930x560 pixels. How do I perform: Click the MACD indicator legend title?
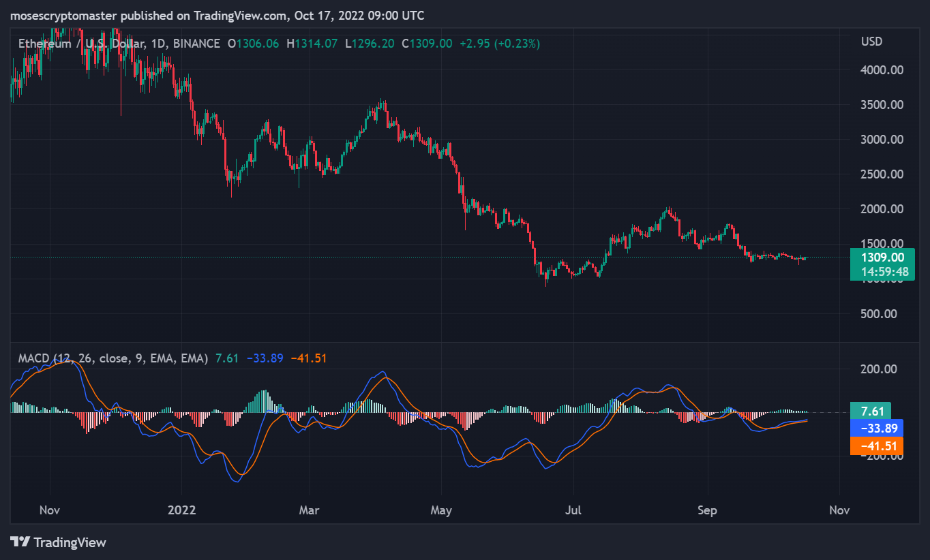coord(113,358)
